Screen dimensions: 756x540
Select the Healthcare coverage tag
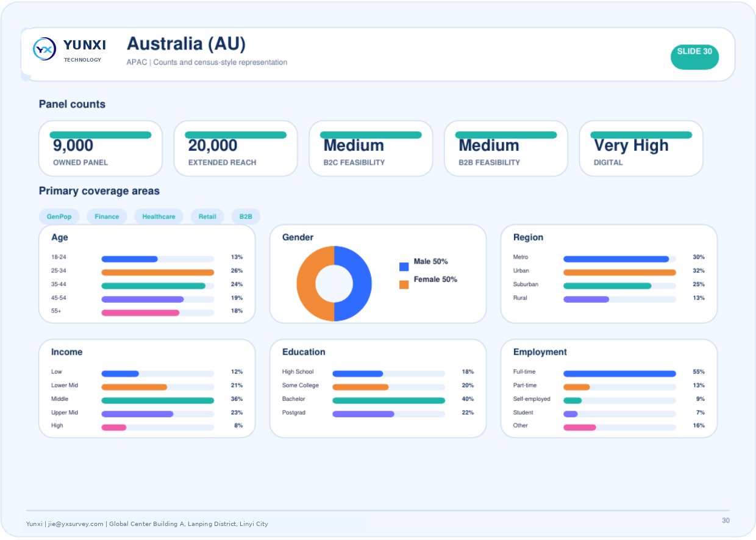click(x=159, y=217)
